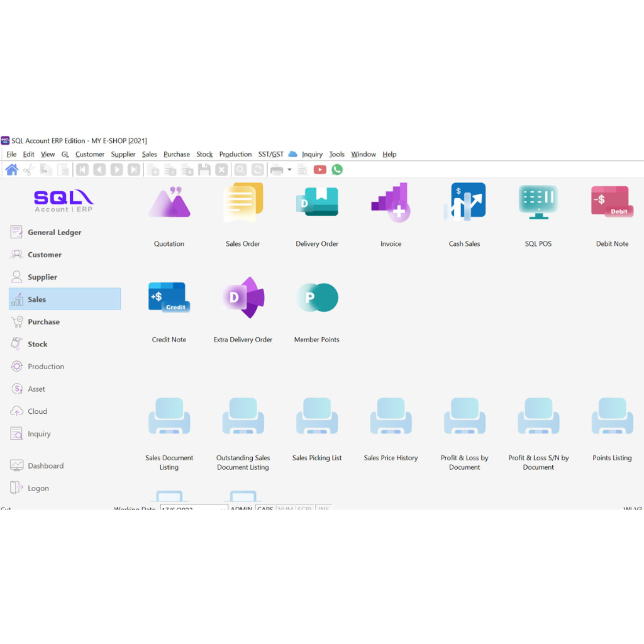Open the Inquiry menu in menu bar
The height and width of the screenshot is (644, 644).
(x=312, y=155)
